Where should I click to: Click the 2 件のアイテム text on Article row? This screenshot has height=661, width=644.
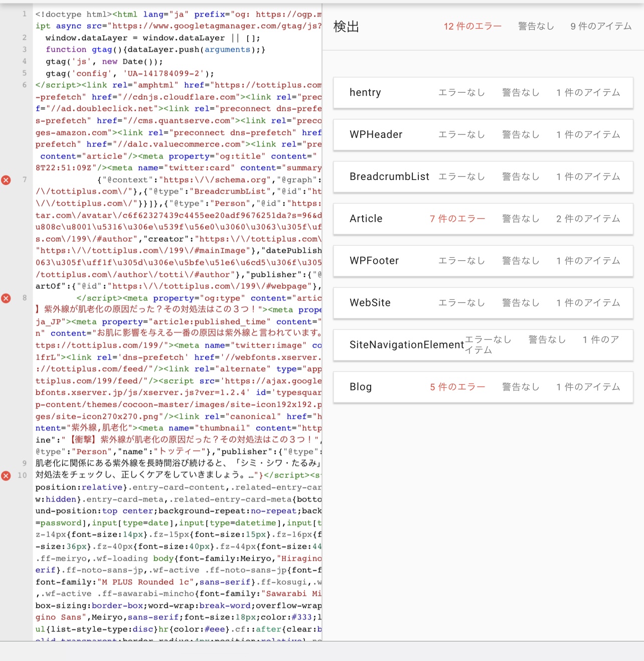588,219
